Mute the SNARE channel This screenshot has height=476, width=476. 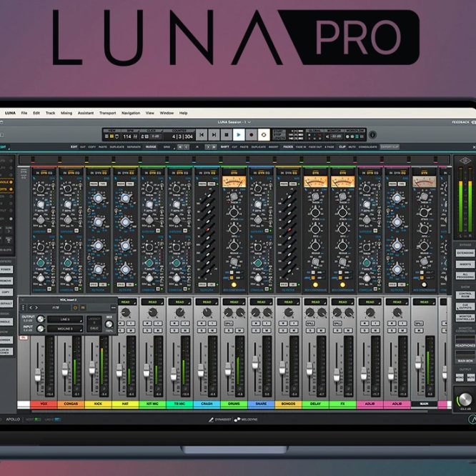(x=266, y=330)
